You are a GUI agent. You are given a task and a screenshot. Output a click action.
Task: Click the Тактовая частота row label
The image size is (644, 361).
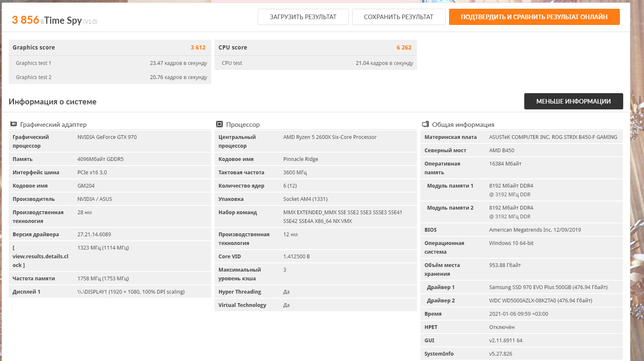click(x=242, y=173)
